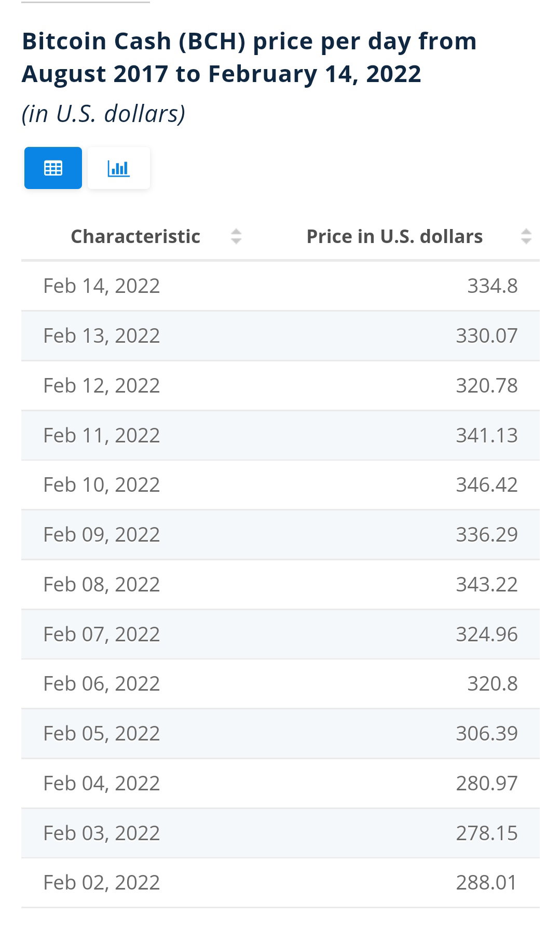Click the Price in U.S. dollars header
The height and width of the screenshot is (929, 560).
point(394,236)
